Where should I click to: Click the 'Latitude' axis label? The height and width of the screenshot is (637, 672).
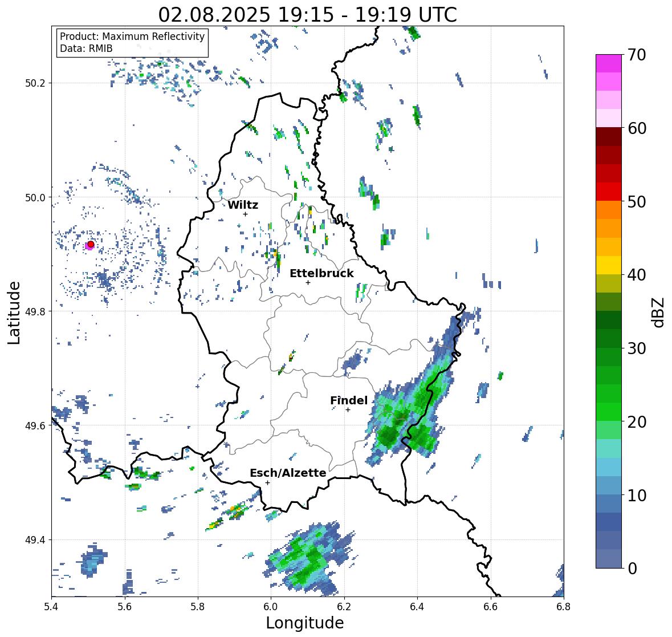(x=14, y=313)
